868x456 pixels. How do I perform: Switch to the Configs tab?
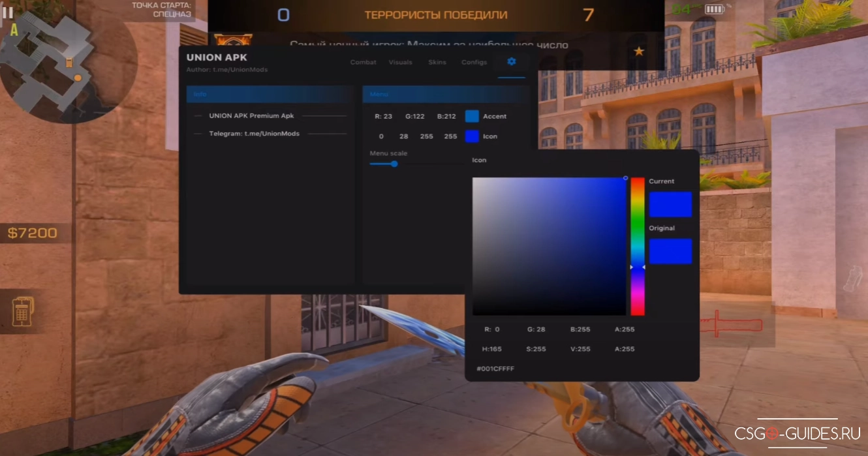474,62
